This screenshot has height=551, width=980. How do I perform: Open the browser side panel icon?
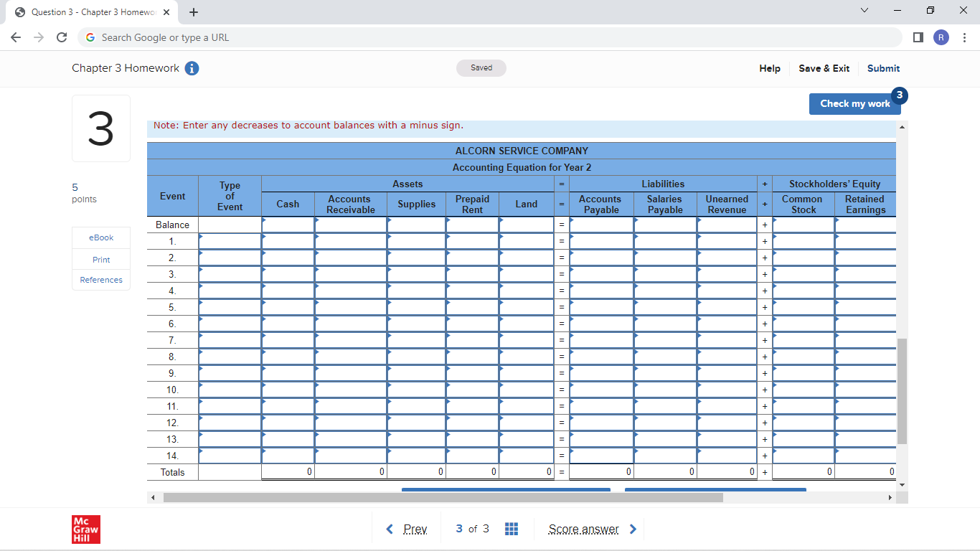[918, 37]
